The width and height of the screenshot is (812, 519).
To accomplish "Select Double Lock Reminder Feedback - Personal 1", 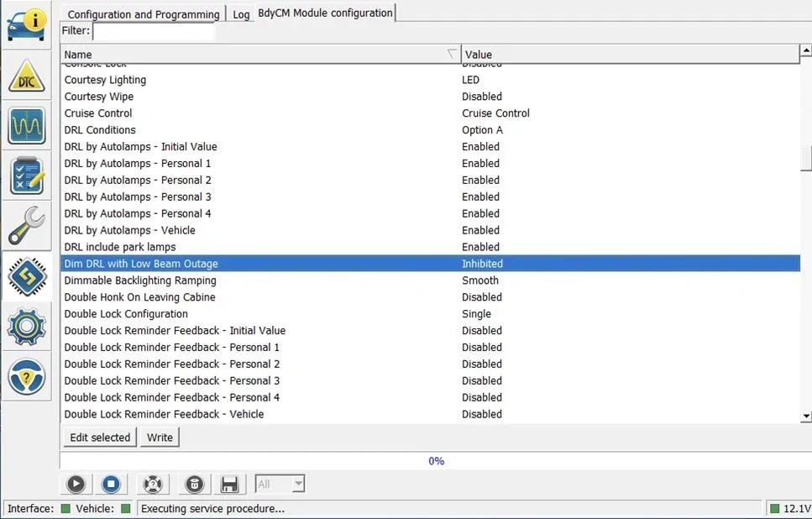I will [x=430, y=347].
